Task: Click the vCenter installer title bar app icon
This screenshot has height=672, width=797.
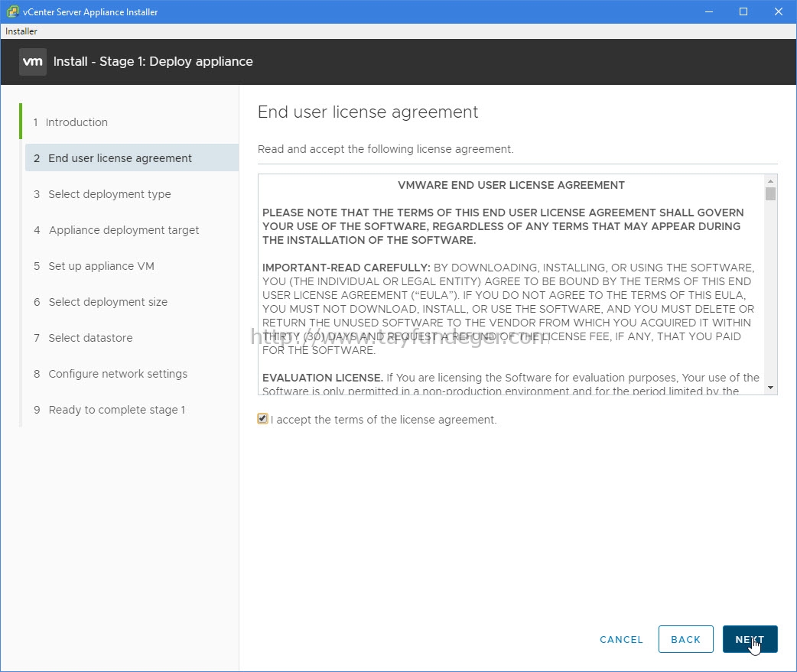Action: coord(12,11)
